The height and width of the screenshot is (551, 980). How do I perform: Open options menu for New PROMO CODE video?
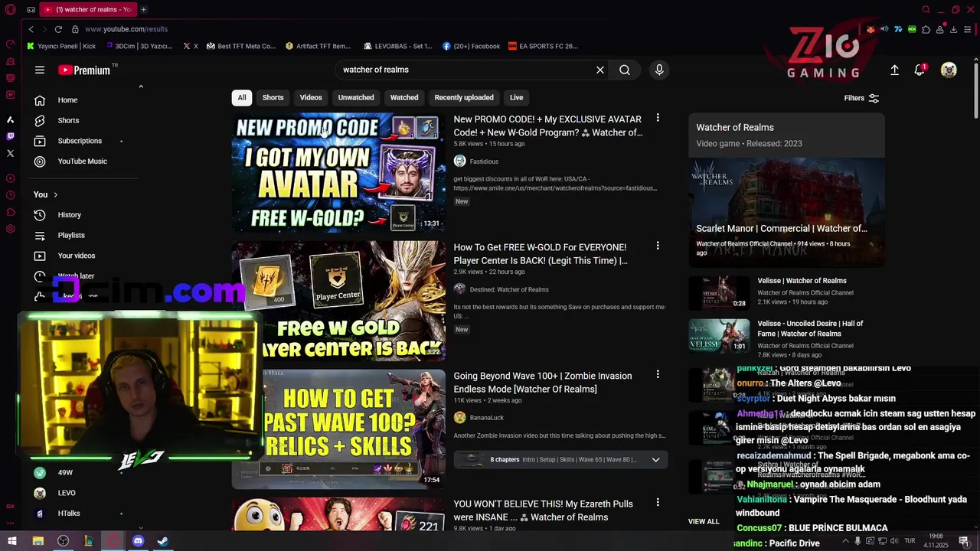[658, 118]
